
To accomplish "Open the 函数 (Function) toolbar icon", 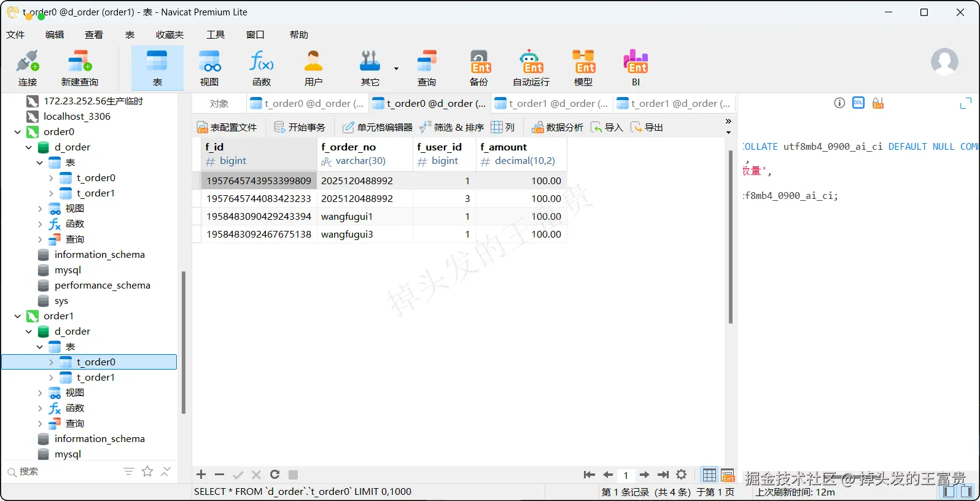I will click(x=262, y=68).
